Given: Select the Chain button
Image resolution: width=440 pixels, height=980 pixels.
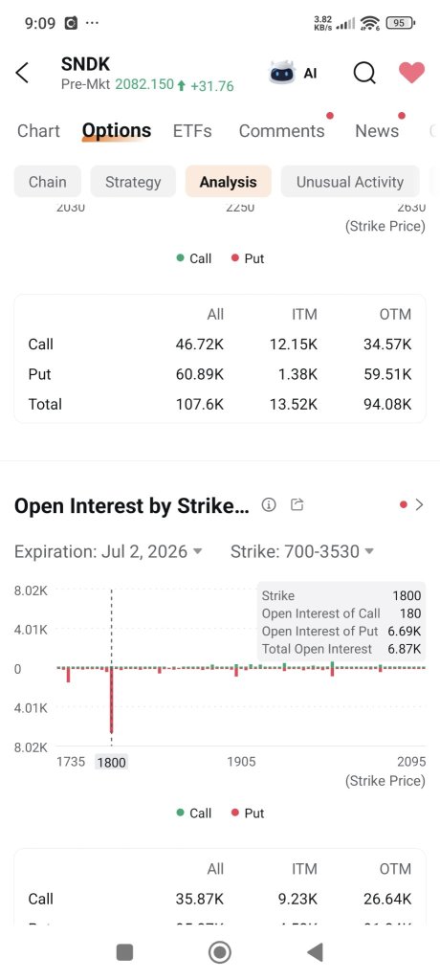Looking at the screenshot, I should (x=48, y=182).
